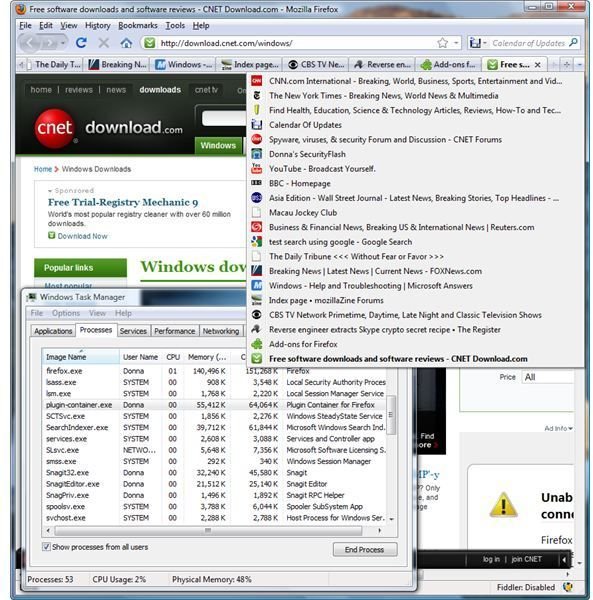Open Task Manager Services tab
The width and height of the screenshot is (593, 600).
click(133, 331)
